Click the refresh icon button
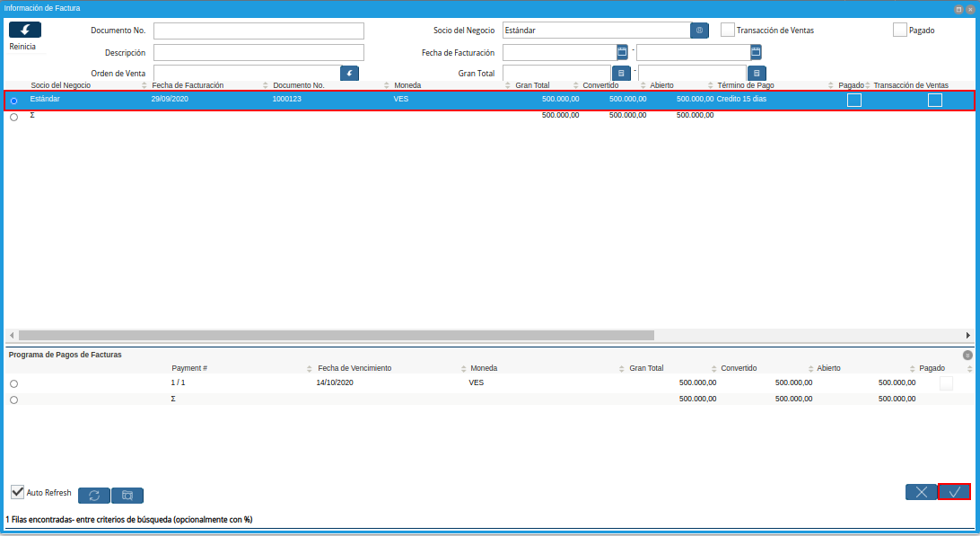980x536 pixels. 94,496
